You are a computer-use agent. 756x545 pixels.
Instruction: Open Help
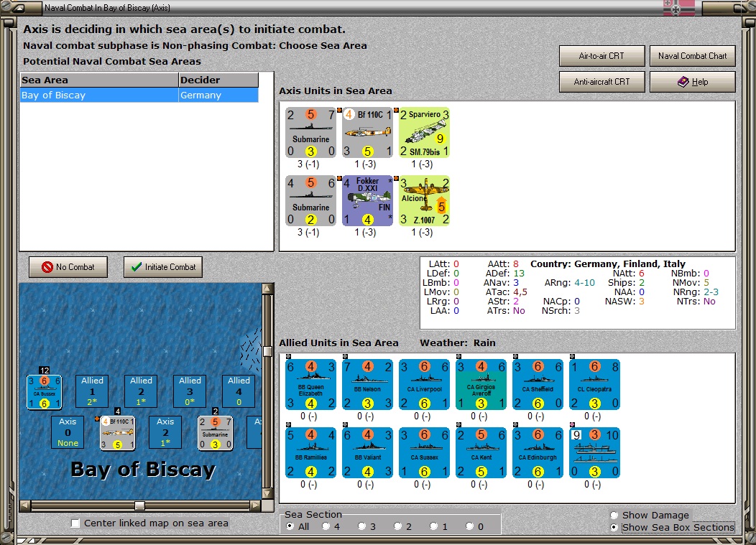click(692, 82)
